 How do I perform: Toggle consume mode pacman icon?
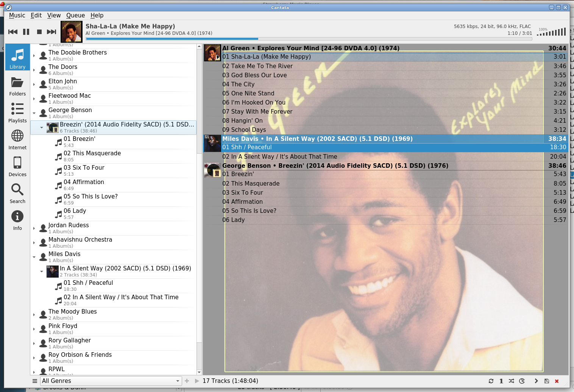(522, 381)
